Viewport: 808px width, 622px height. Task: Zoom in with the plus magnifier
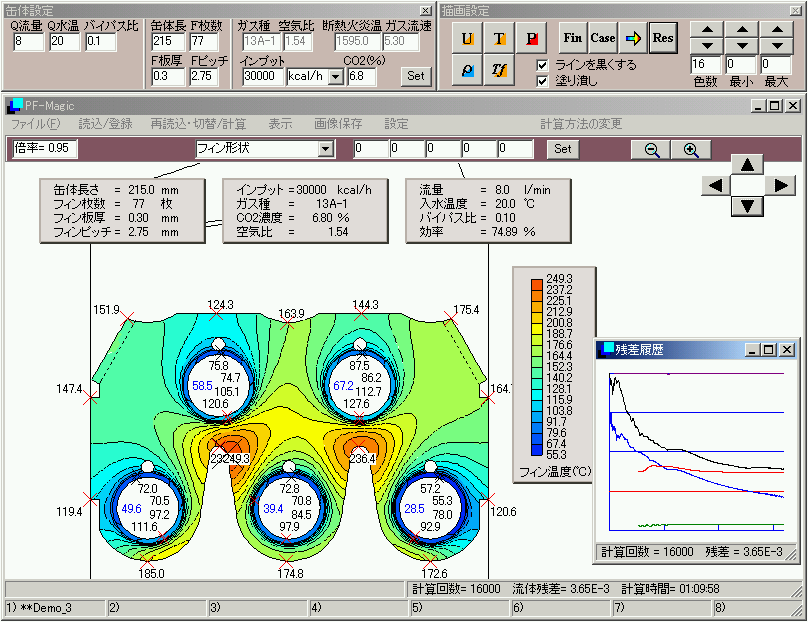point(690,149)
